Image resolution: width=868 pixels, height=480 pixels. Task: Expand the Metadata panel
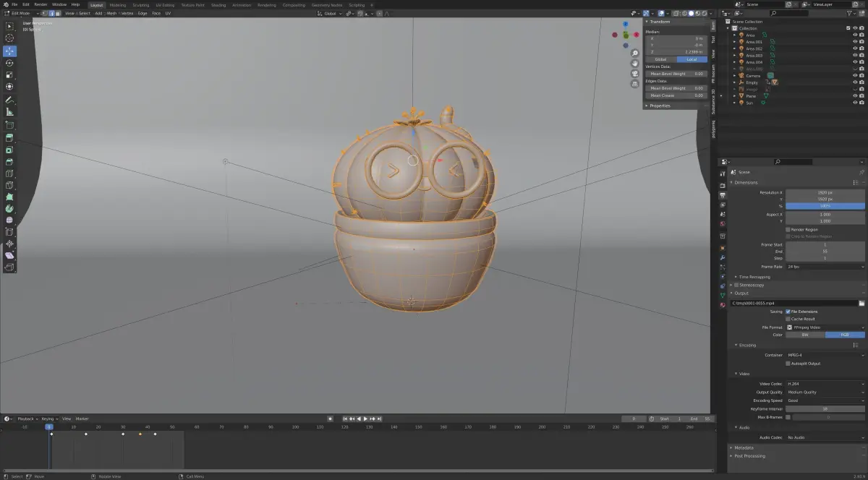click(744, 447)
